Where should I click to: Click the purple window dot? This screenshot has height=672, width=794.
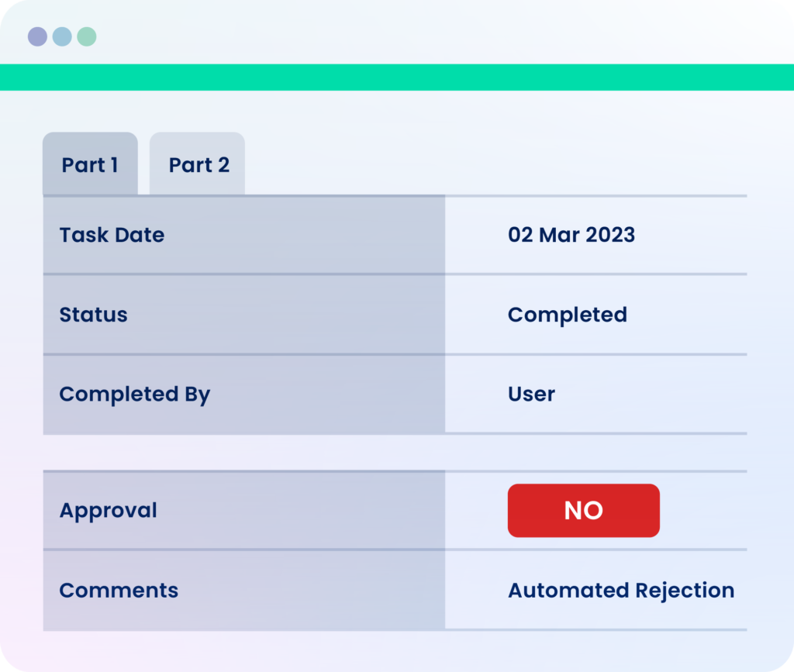click(x=37, y=36)
